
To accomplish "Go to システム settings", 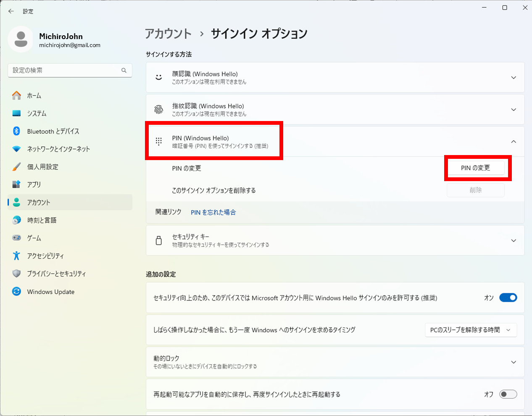I will [70, 113].
